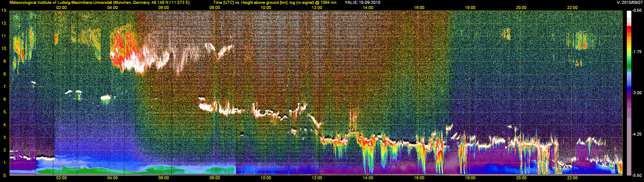The height and width of the screenshot is (182, 644).
Task: Click the bottom axis time label 08:00
Action: pos(215,178)
